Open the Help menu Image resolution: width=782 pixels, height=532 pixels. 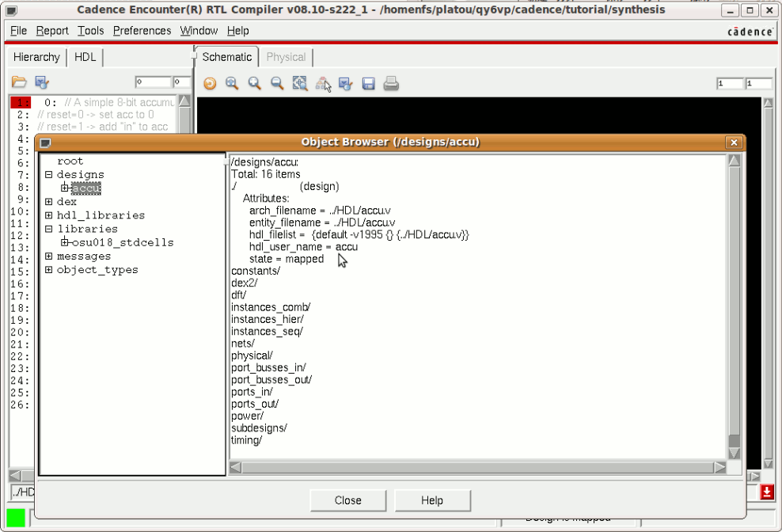coord(237,31)
